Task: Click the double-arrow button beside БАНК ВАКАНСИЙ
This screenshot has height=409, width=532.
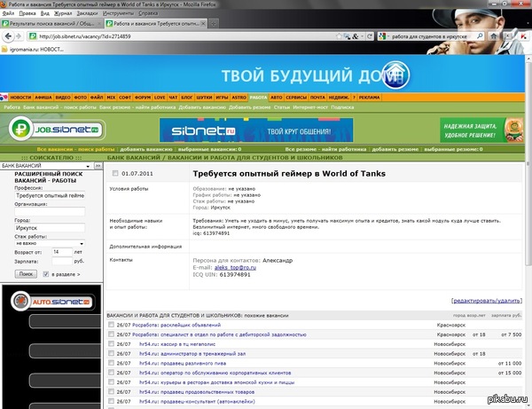Action: [98, 166]
